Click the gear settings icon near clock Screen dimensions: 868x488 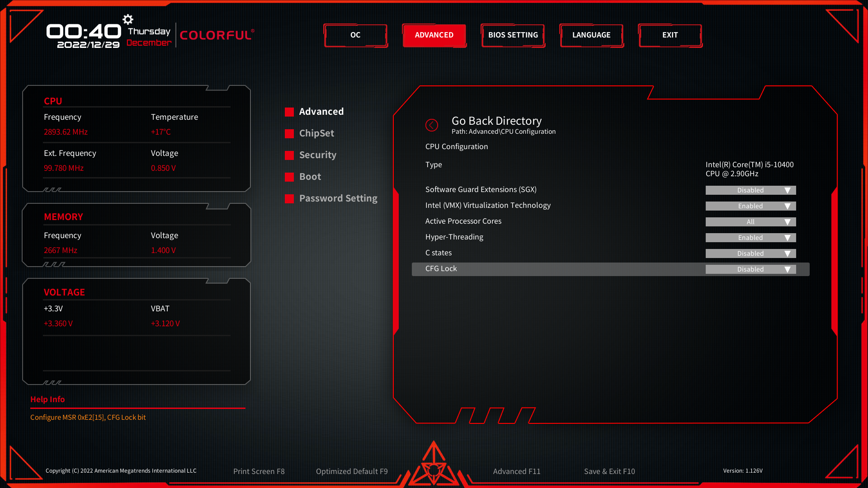[x=128, y=19]
